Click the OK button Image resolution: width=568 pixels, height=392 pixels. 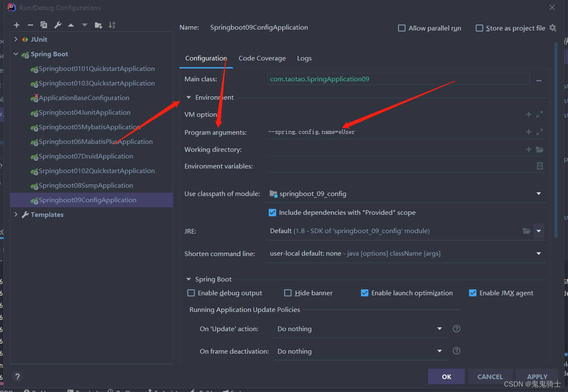447,377
